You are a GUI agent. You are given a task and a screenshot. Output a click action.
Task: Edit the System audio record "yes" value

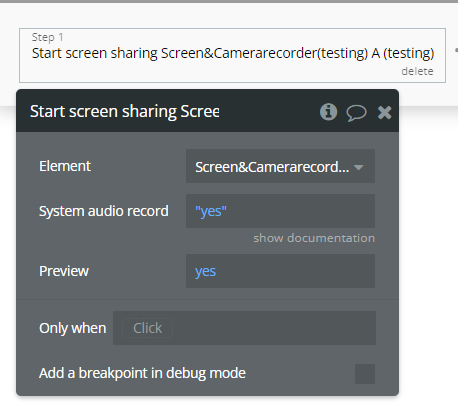pos(280,211)
